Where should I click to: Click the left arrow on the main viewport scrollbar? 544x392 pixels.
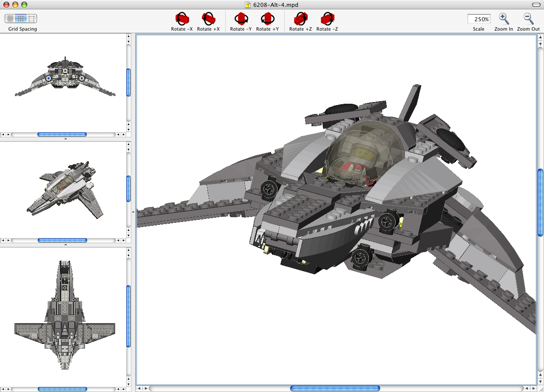pos(140,388)
